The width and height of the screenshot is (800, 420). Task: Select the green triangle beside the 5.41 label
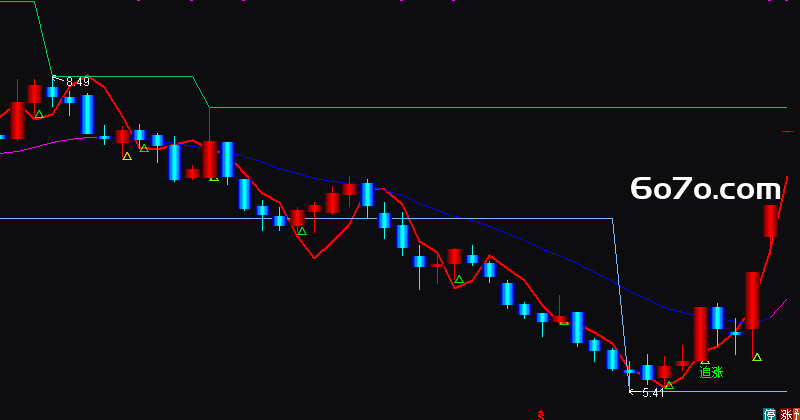pyautogui.click(x=669, y=385)
